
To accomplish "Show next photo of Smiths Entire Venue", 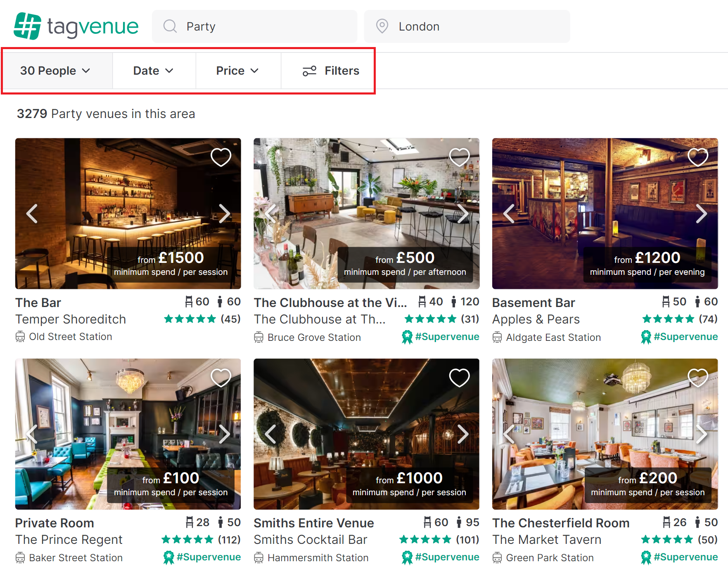I will [x=463, y=434].
